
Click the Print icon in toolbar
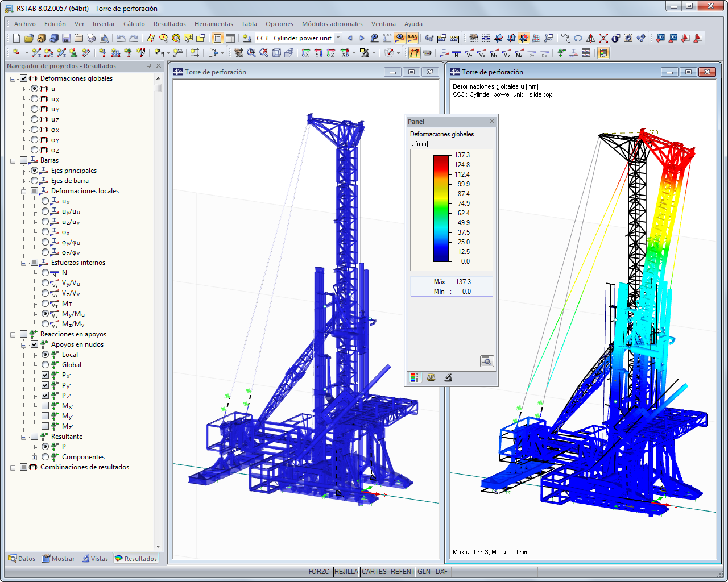point(91,38)
